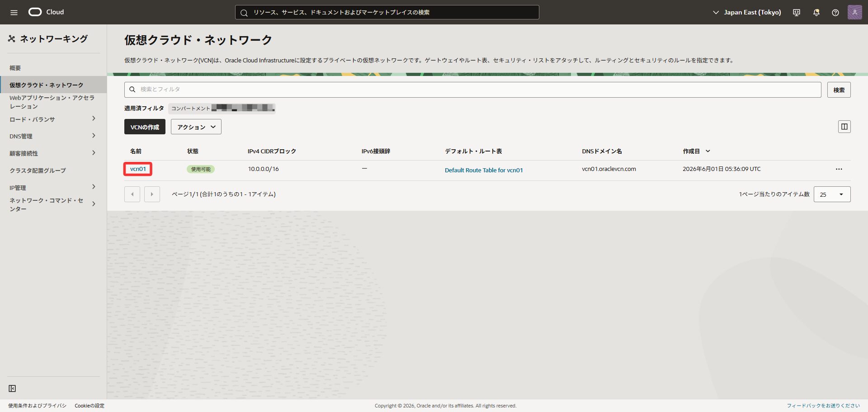This screenshot has width=868, height=412.
Task: Expand the DNS管理 submenu
Action: coord(94,136)
